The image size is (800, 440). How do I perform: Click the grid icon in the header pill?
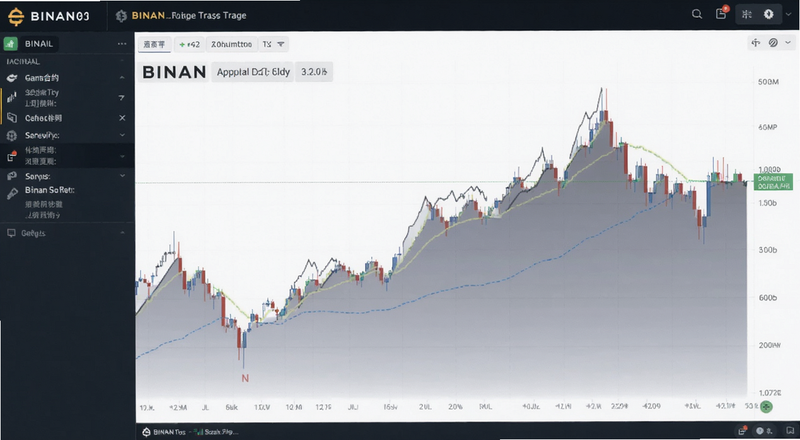(746, 14)
